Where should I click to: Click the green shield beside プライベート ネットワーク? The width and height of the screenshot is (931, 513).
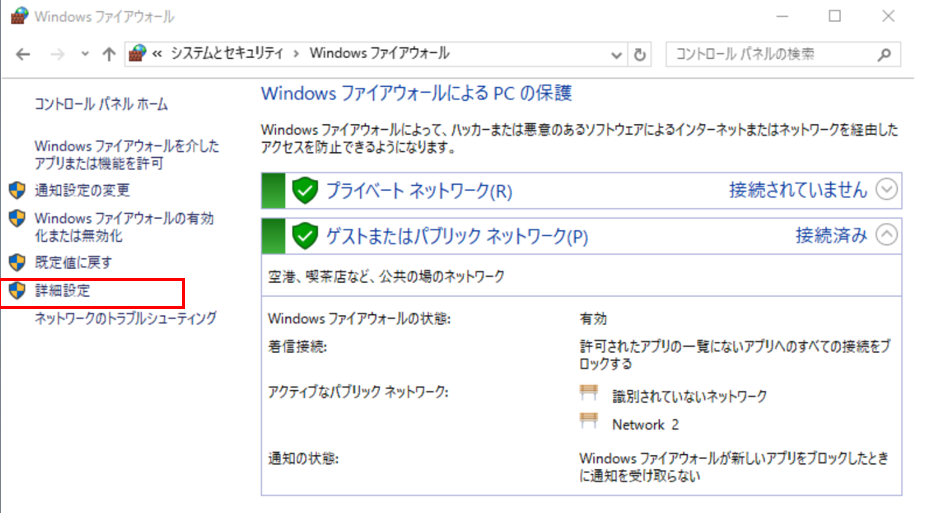304,190
